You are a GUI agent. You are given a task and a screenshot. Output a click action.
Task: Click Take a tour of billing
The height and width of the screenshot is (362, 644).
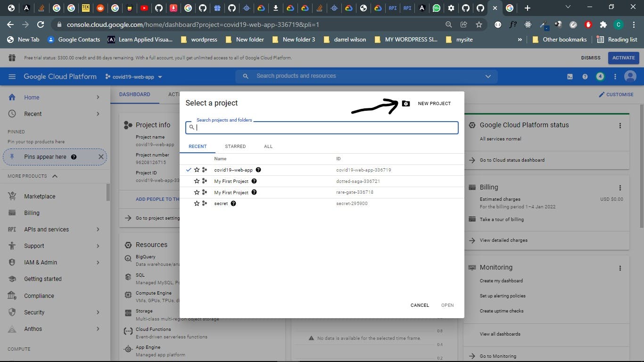tap(502, 219)
